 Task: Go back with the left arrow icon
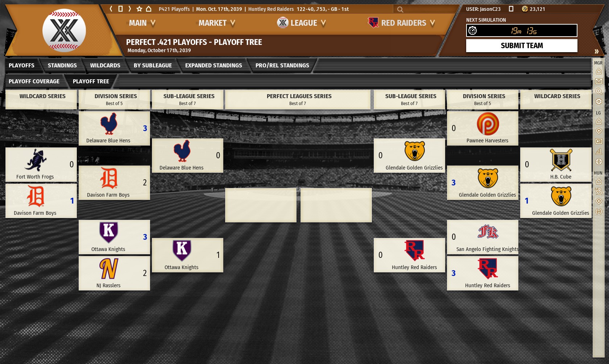[x=111, y=9]
